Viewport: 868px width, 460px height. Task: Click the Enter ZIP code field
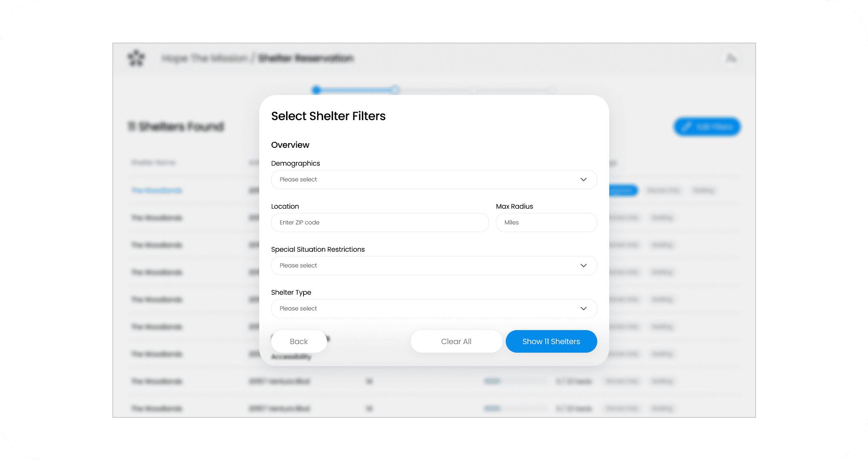pyautogui.click(x=380, y=222)
